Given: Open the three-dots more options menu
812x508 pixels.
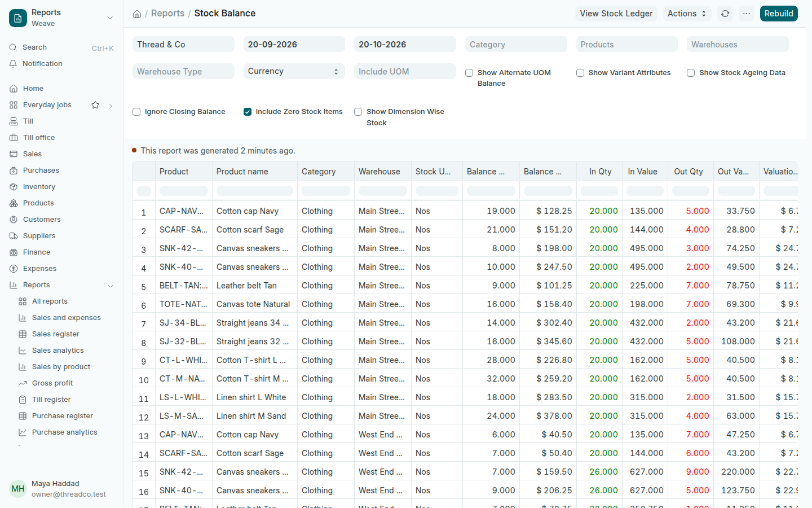Looking at the screenshot, I should 747,14.
